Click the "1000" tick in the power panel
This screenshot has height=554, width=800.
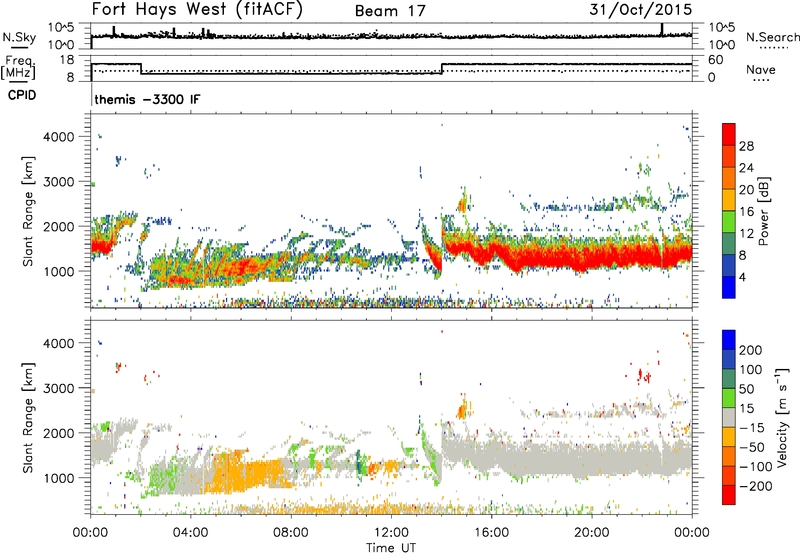(59, 271)
